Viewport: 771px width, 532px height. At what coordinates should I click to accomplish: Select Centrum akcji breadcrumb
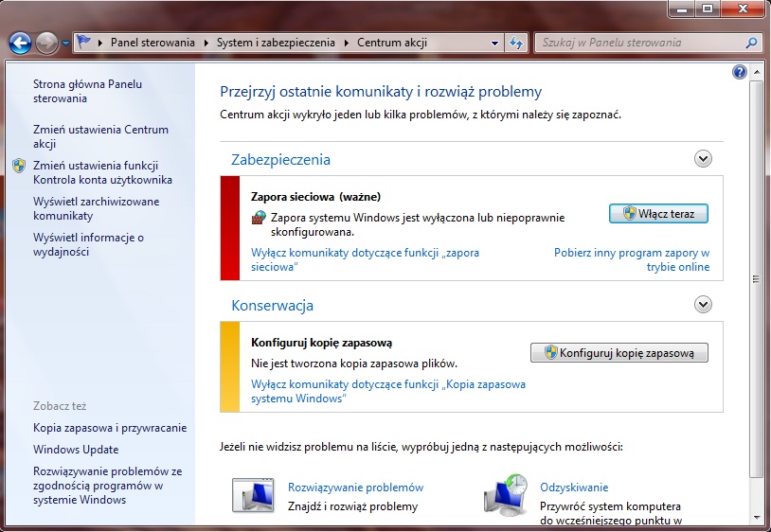click(x=392, y=43)
